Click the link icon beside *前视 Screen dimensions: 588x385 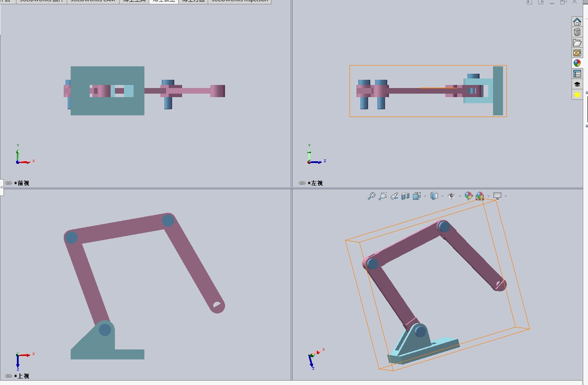coord(9,183)
